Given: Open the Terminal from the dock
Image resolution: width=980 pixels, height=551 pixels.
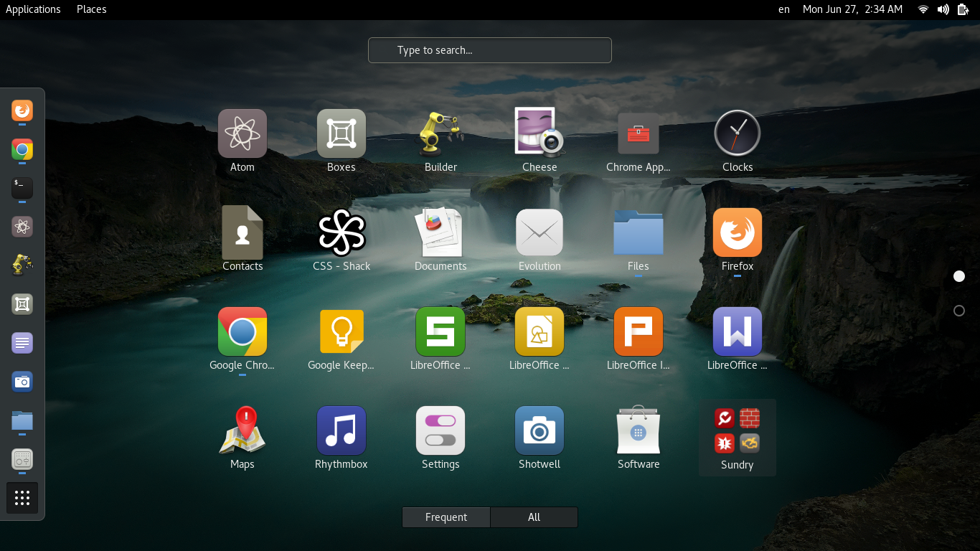Looking at the screenshot, I should coord(22,189).
